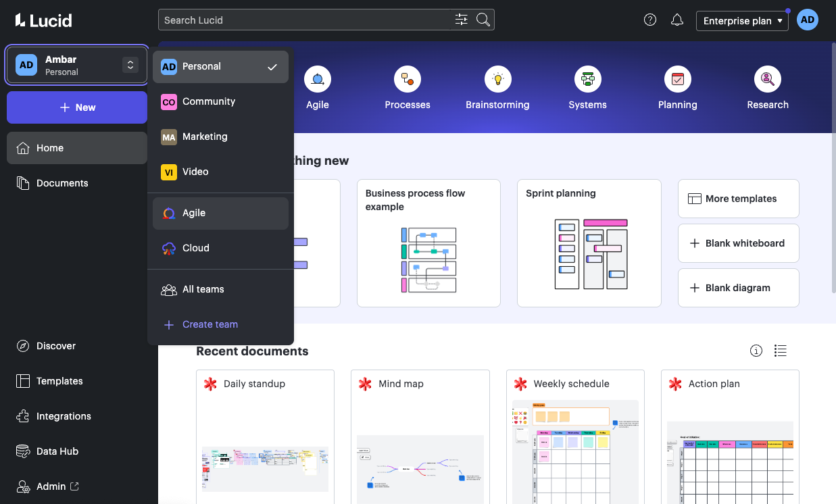
Task: Select the Brainstorming lightbulb icon
Action: 497,80
